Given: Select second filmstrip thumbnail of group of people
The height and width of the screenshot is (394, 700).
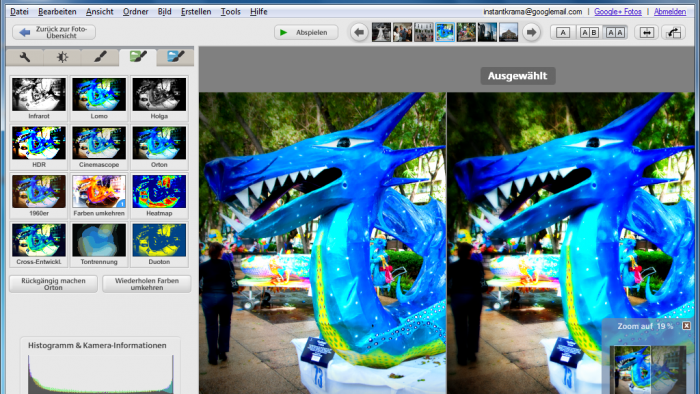Looking at the screenshot, I should [x=402, y=33].
